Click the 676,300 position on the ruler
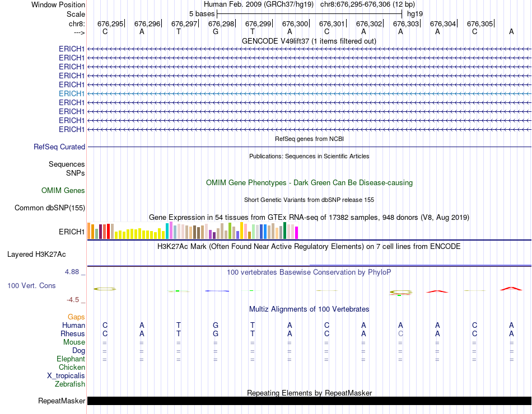 pos(295,23)
